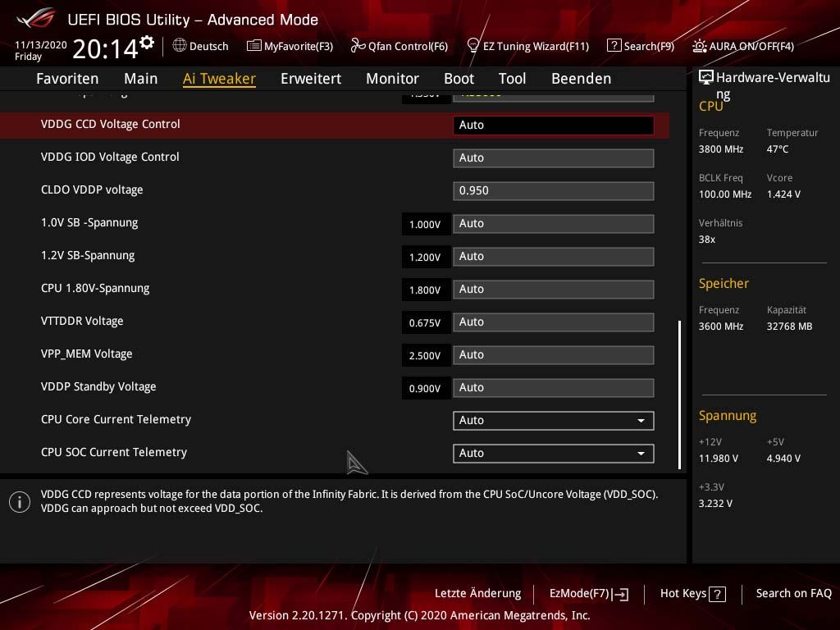
Task: Click the 2.500V VPP_MEM readout
Action: point(426,356)
